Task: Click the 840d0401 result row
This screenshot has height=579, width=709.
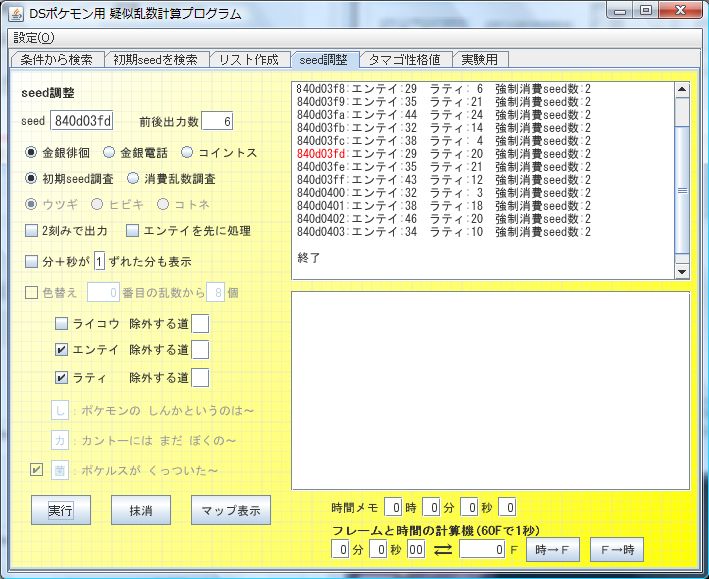Action: (444, 206)
